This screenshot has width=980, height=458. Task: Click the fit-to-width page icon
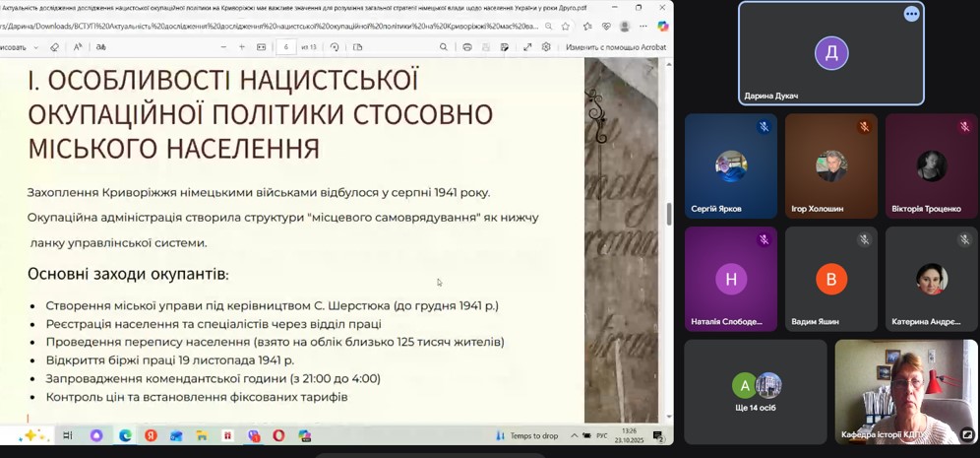(x=262, y=47)
